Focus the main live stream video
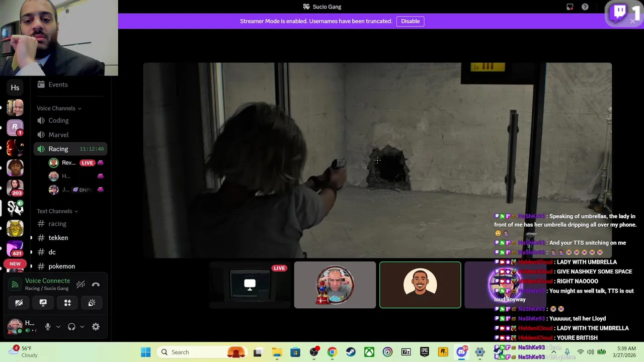Viewport: 644px width, 362px height. (377, 160)
